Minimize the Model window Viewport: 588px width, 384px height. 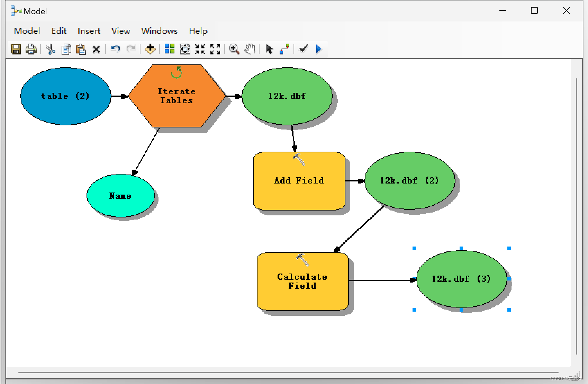[x=503, y=11]
